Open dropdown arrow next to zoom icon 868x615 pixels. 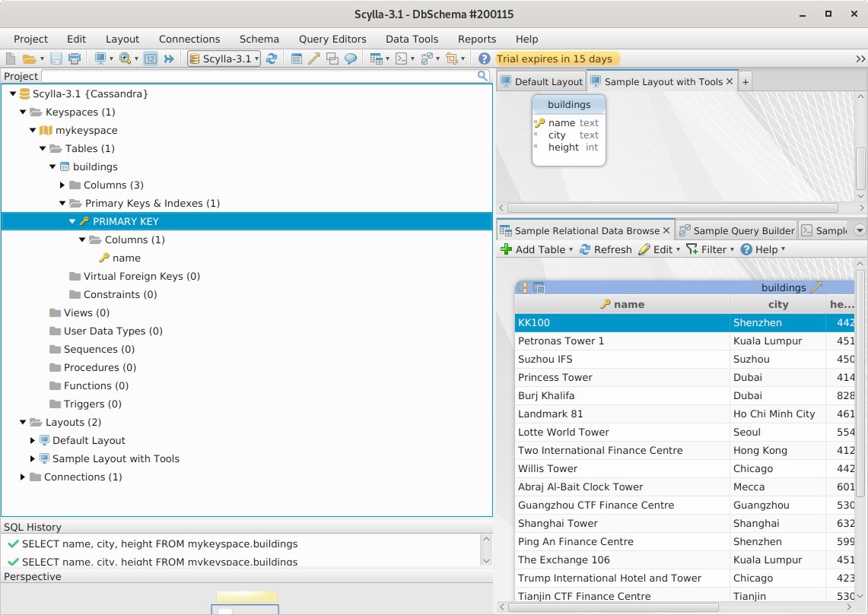click(x=136, y=59)
